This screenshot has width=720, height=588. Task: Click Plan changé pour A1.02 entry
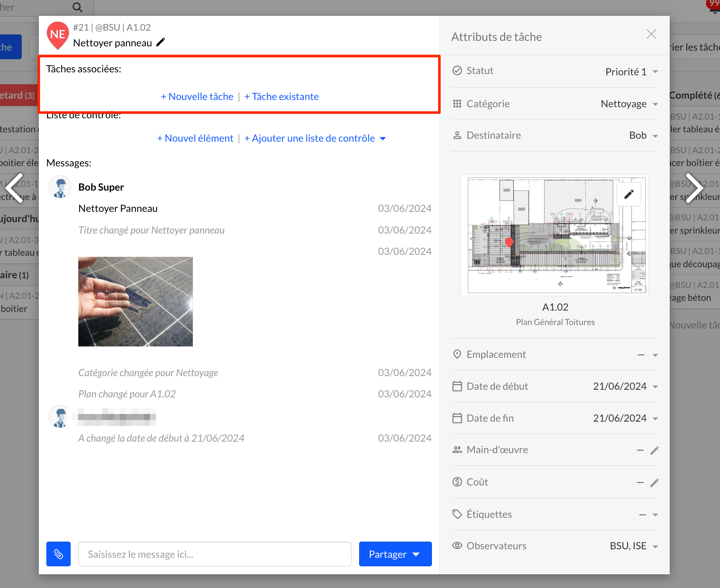[x=127, y=394]
